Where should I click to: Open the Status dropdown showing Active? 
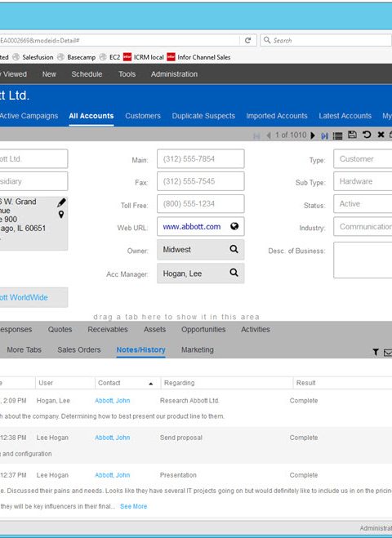tap(363, 204)
